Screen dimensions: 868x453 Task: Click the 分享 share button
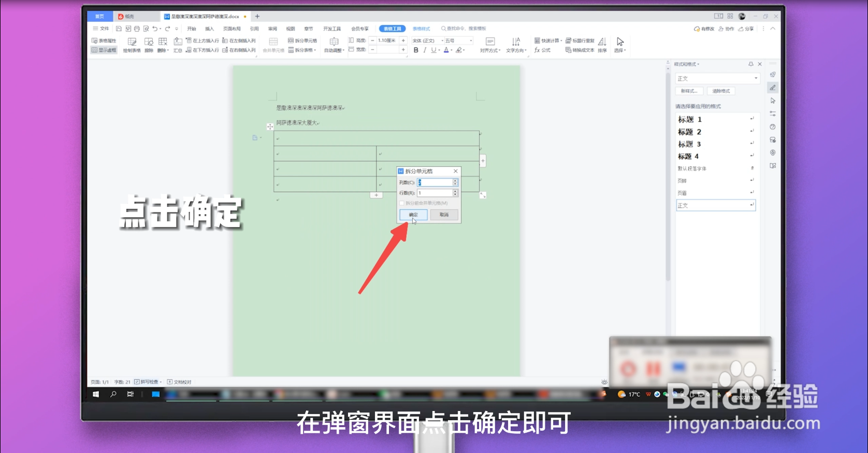tap(746, 29)
